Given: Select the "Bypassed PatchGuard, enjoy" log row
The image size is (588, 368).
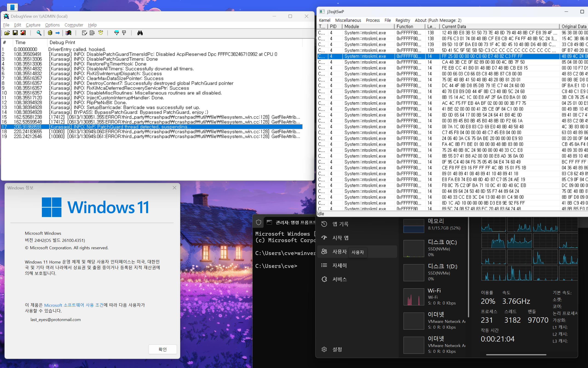Looking at the screenshot, I should pyautogui.click(x=152, y=112).
